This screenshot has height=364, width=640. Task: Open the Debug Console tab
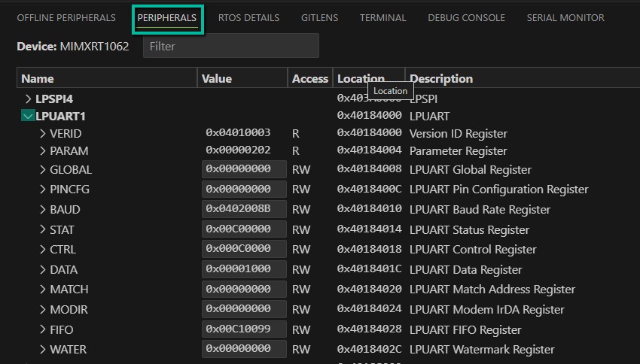pos(466,17)
